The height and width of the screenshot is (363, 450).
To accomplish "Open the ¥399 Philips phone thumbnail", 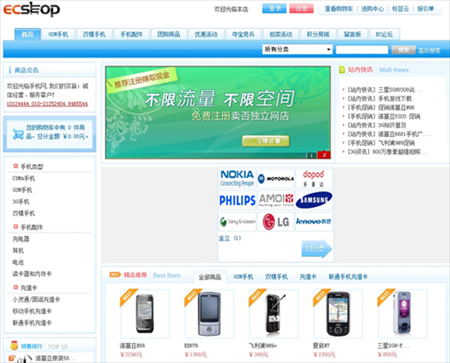I will pyautogui.click(x=273, y=314).
